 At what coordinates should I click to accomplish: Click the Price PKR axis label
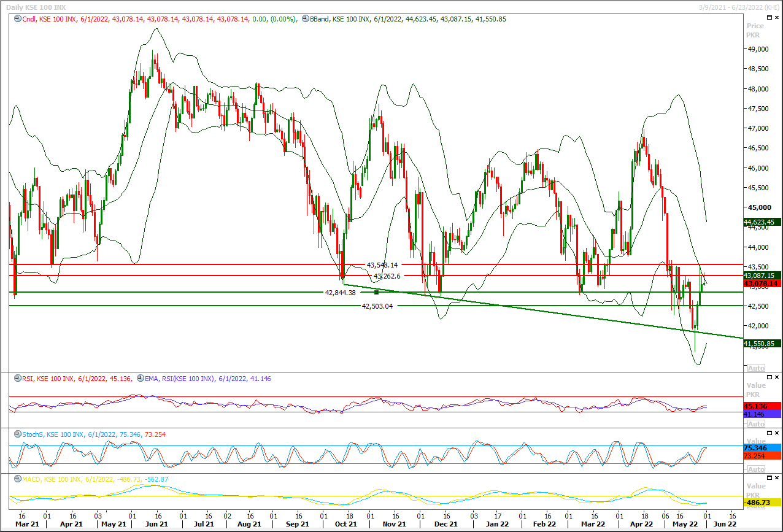(755, 31)
